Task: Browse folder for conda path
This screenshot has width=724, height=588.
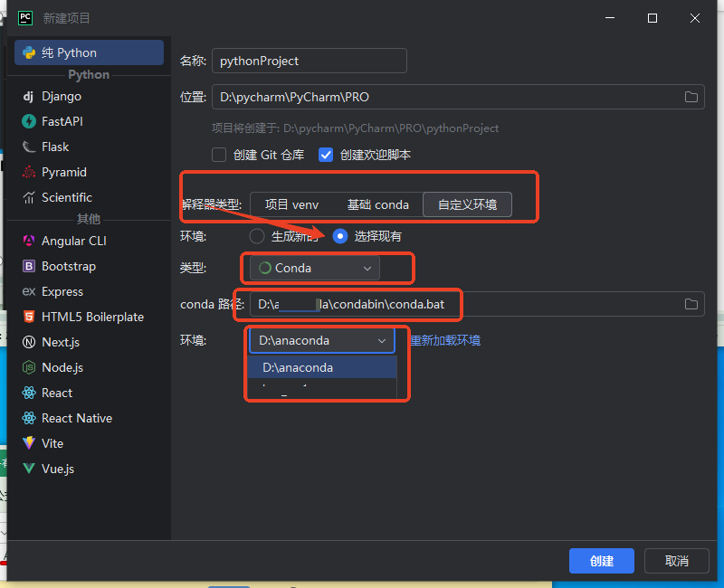Action: 691,304
